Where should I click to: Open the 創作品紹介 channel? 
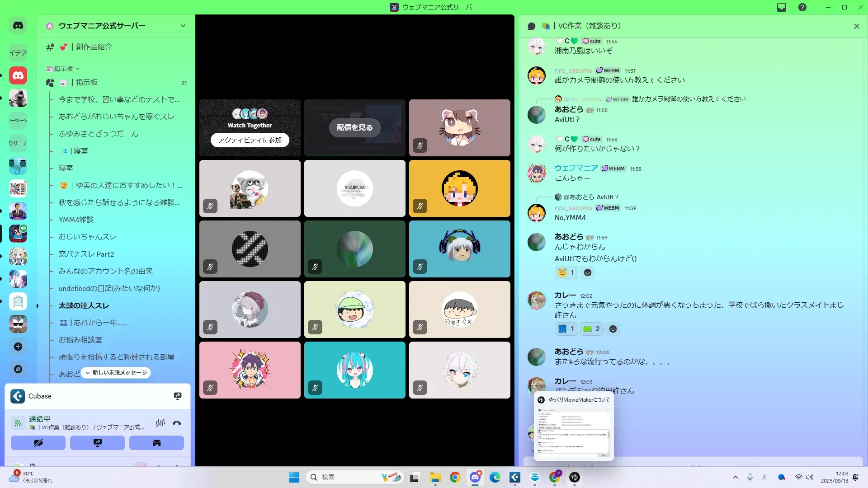94,47
